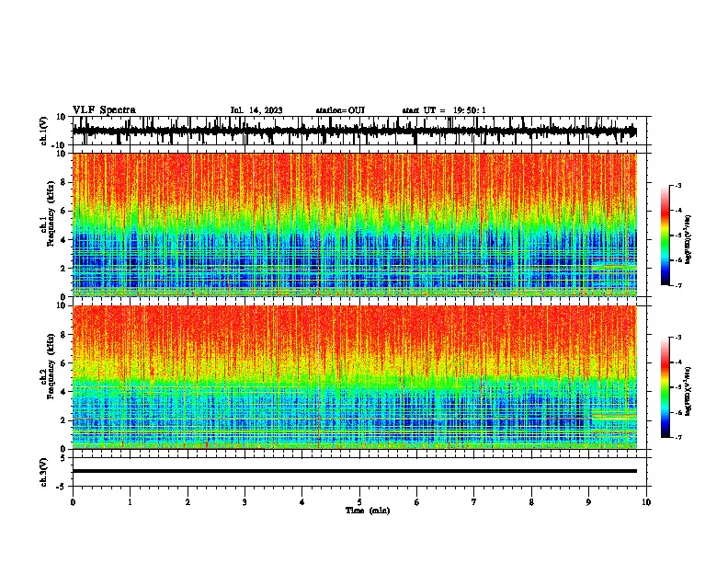Click the "station=OUI" header label
The height and width of the screenshot is (563, 728).
click(x=340, y=110)
